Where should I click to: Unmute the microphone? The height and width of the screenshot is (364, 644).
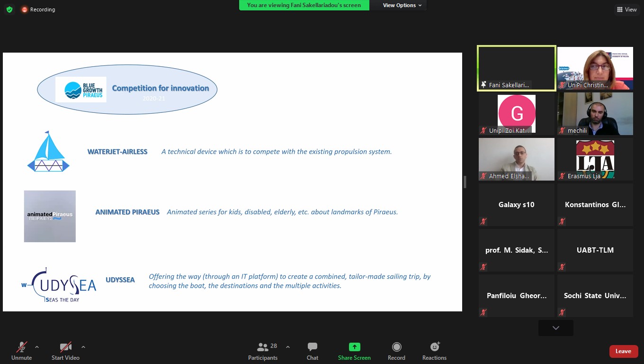(22, 351)
